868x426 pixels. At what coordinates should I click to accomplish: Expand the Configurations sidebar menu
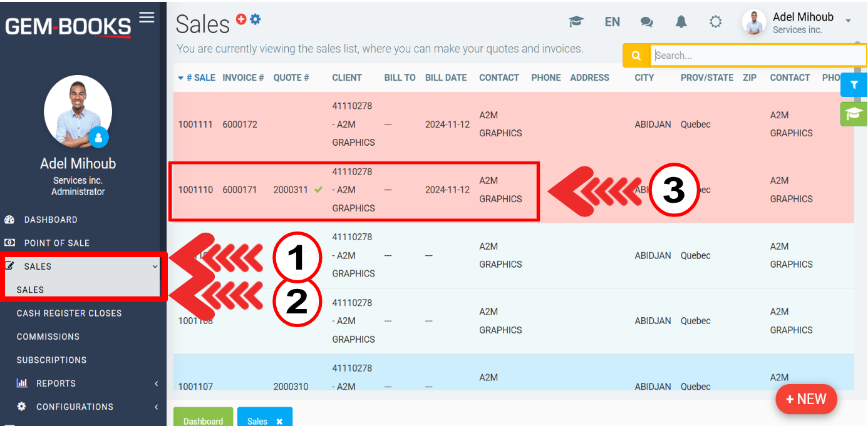tap(75, 407)
